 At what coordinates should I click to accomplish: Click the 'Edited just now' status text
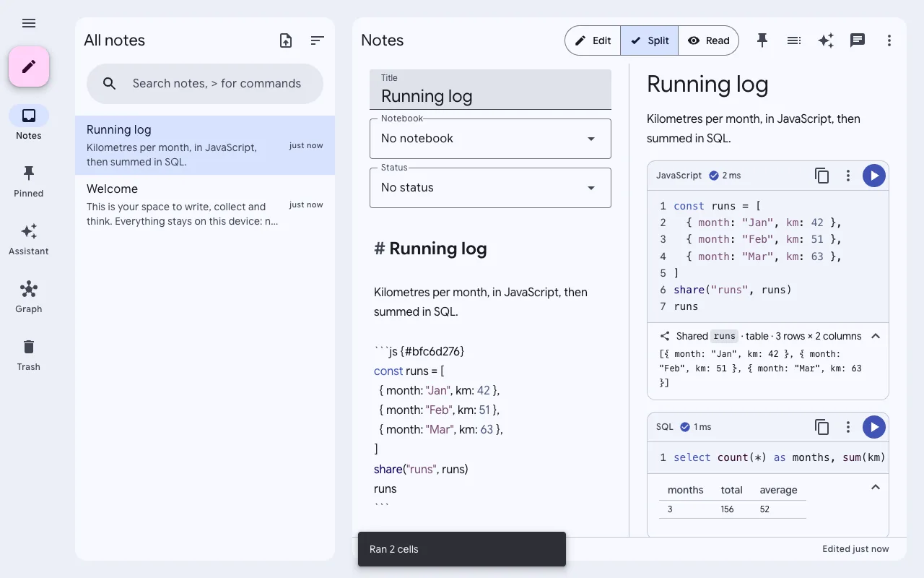[x=855, y=549]
